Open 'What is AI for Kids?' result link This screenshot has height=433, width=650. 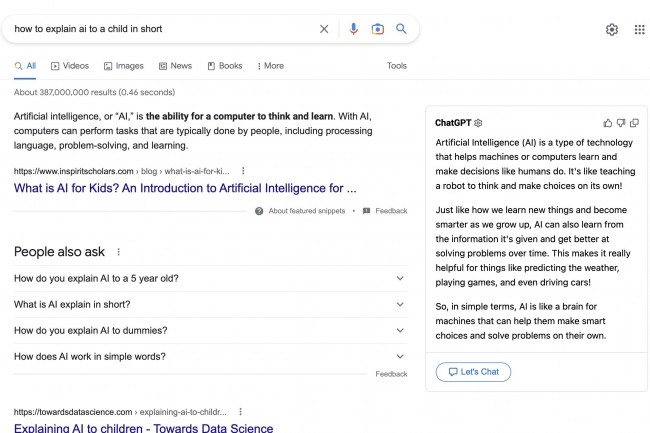pos(185,187)
